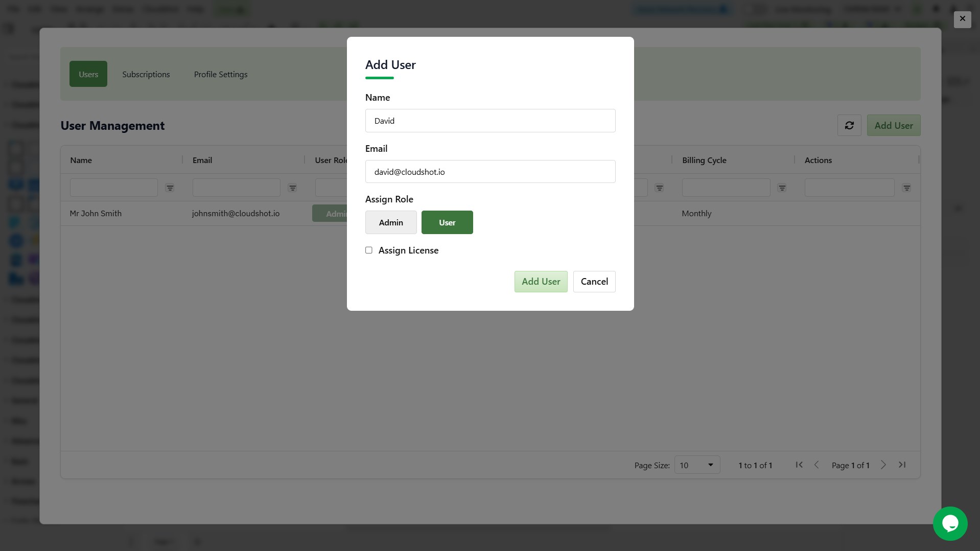Click the Name column filter box

(114, 188)
